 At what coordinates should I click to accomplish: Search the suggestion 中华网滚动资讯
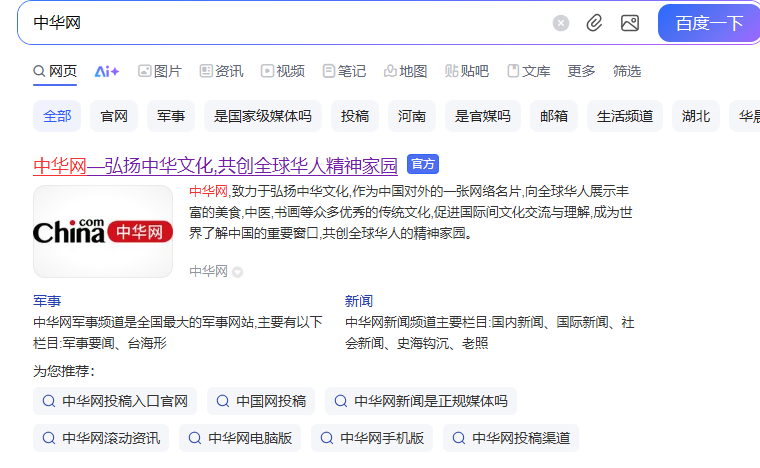point(101,438)
